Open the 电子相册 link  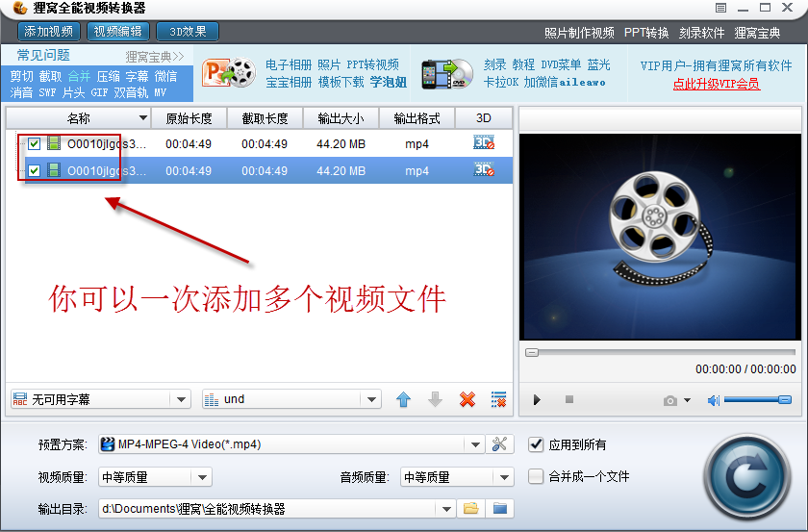click(289, 65)
